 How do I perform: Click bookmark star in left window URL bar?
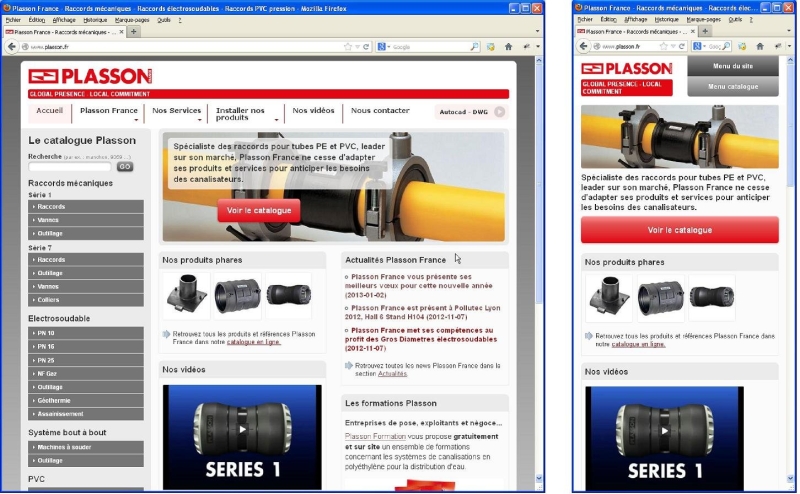[x=348, y=46]
